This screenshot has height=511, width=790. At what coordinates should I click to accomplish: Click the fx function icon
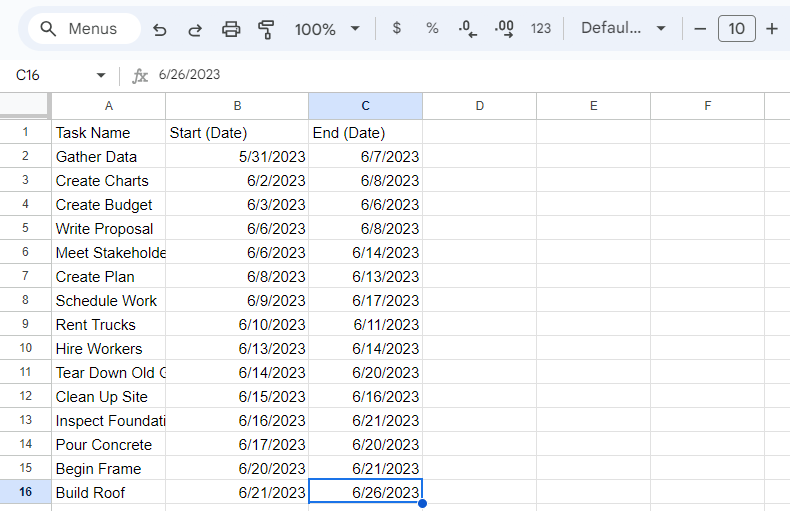coord(140,76)
